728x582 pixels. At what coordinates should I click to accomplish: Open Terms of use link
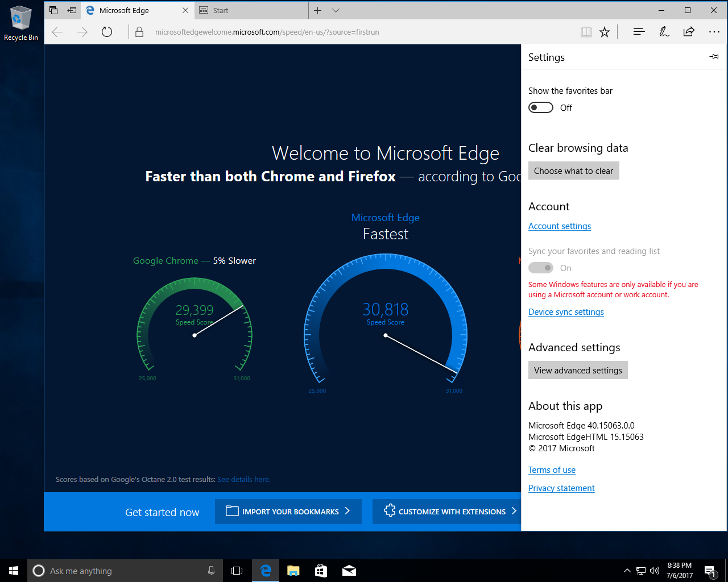pyautogui.click(x=552, y=470)
